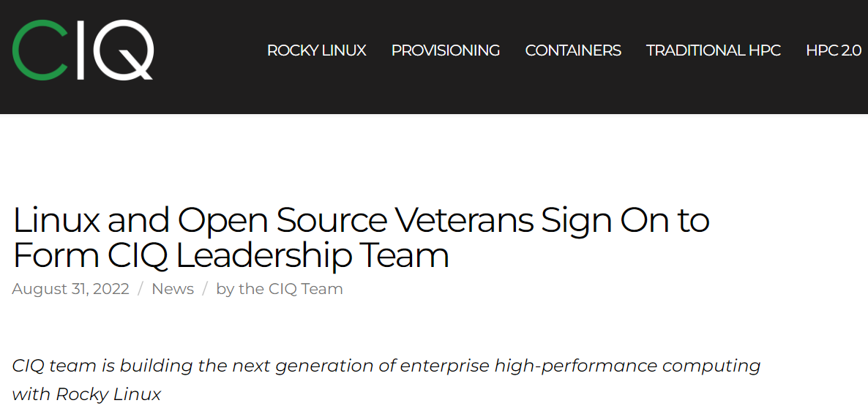The image size is (868, 414).
Task: Click the CIQ logo in the header
Action: (83, 50)
